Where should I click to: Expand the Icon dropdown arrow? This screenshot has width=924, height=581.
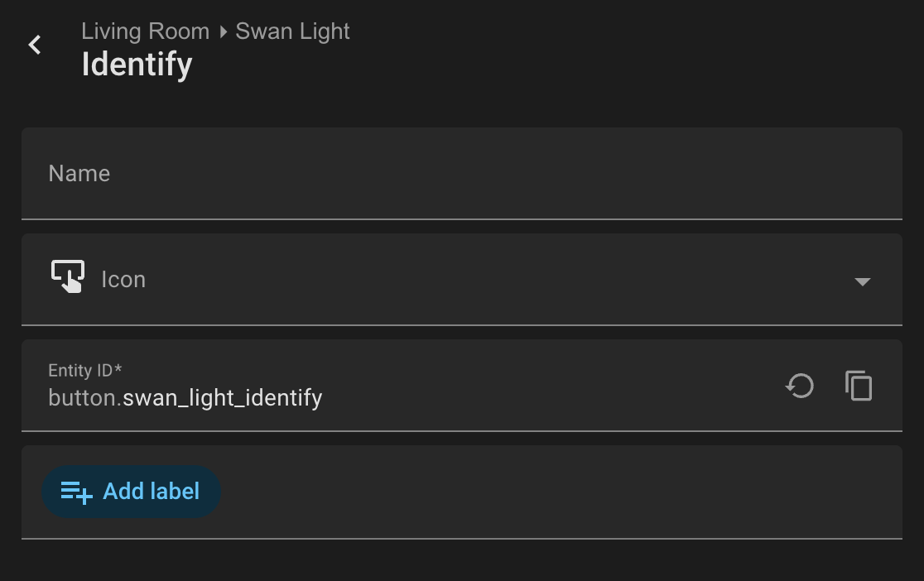click(862, 281)
